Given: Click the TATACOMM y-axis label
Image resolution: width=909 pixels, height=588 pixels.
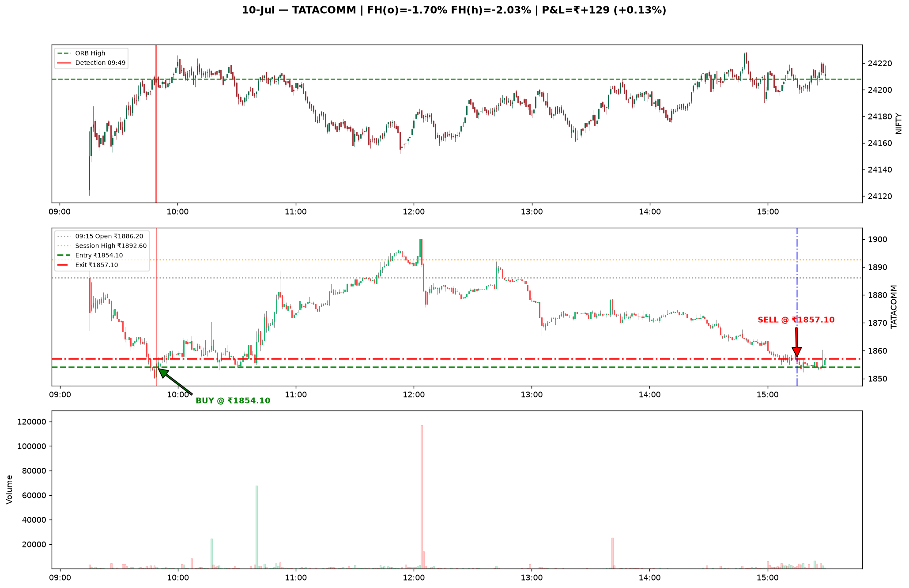Looking at the screenshot, I should pyautogui.click(x=894, y=307).
